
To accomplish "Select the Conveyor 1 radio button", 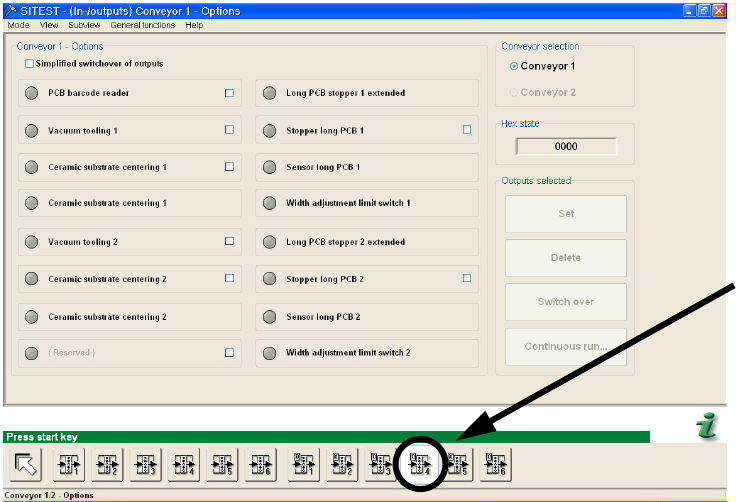I will [x=514, y=66].
